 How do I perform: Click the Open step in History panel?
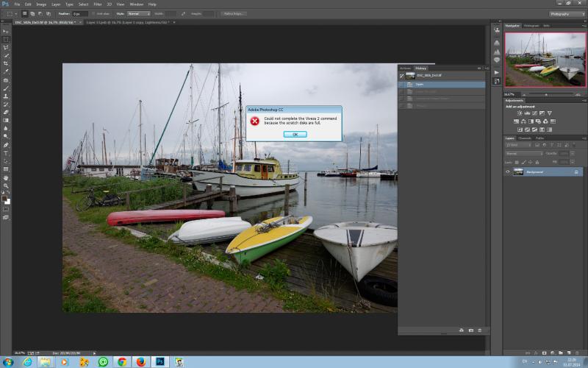(x=442, y=85)
